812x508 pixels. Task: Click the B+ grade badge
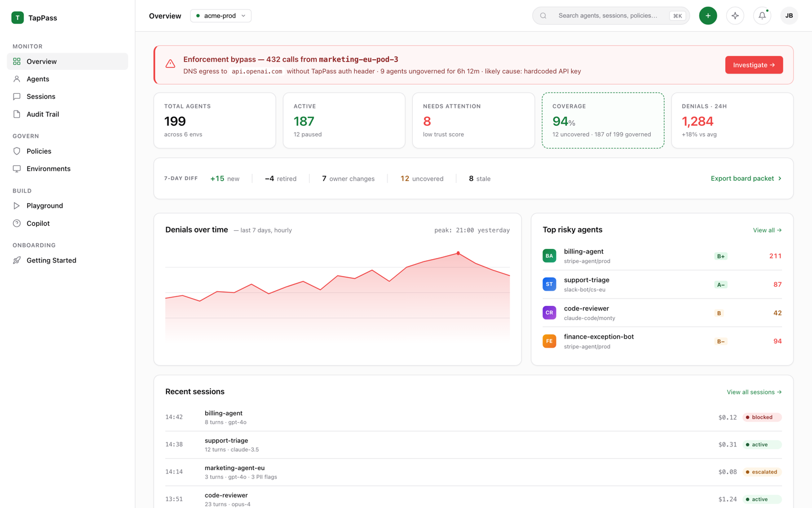click(721, 256)
